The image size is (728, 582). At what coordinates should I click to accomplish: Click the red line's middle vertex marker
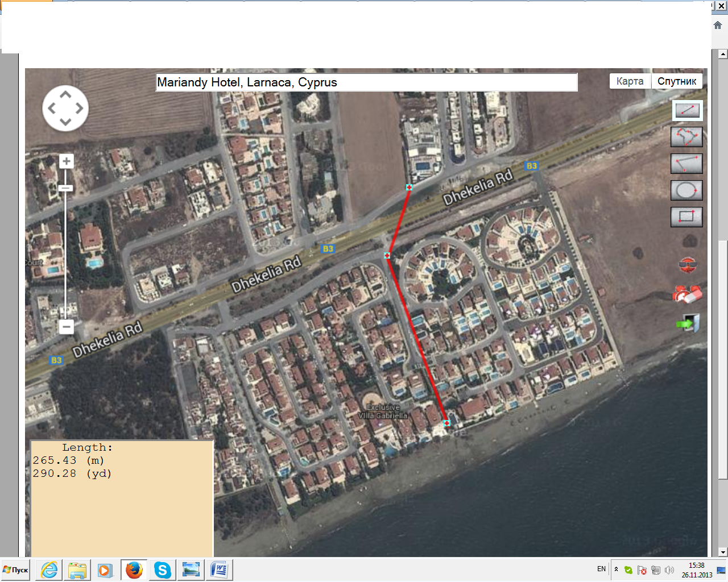click(387, 256)
